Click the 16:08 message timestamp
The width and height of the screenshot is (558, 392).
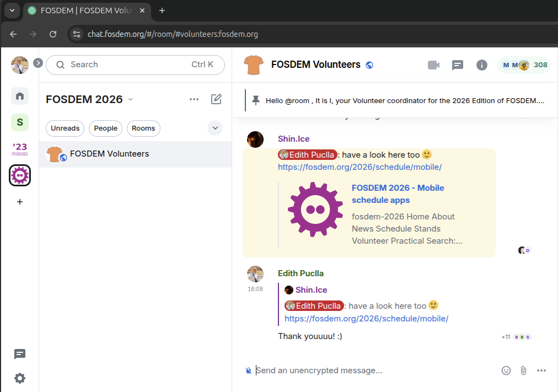(255, 289)
